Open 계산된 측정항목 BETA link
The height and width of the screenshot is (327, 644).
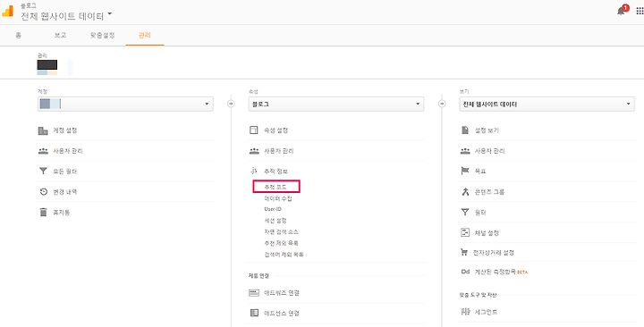click(x=501, y=272)
